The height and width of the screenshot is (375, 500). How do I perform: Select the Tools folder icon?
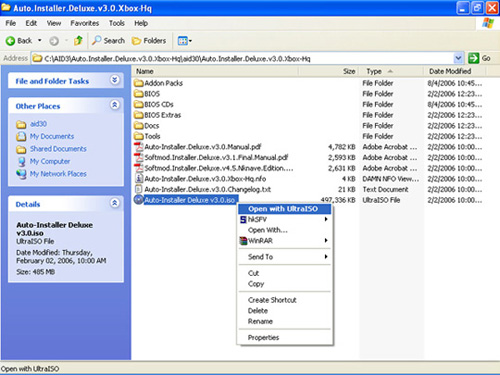click(x=139, y=136)
